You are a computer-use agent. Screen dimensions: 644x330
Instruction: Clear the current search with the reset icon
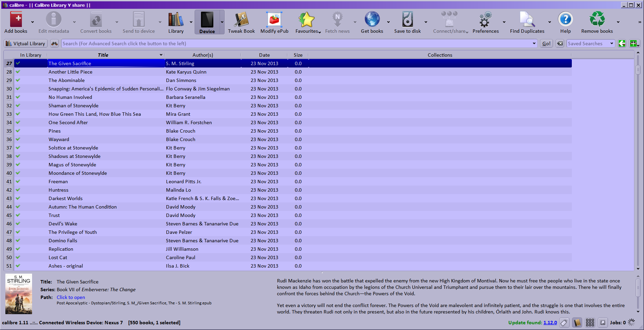[560, 44]
